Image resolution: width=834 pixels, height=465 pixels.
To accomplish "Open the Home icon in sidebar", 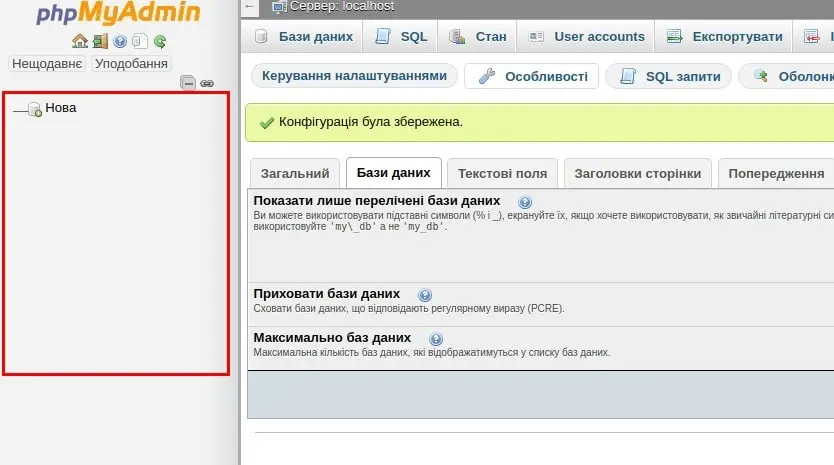I will coord(80,41).
